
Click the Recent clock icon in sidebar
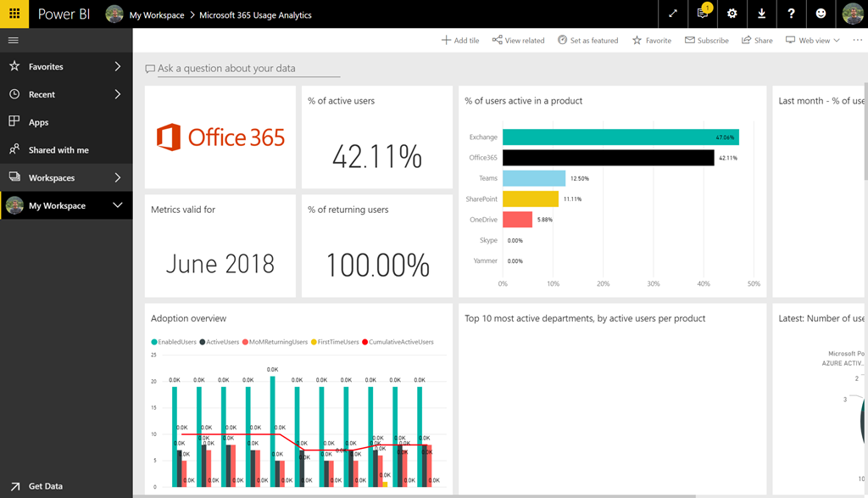pos(14,93)
